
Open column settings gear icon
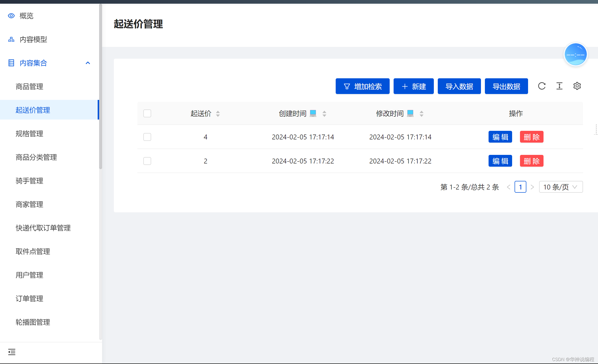[577, 86]
